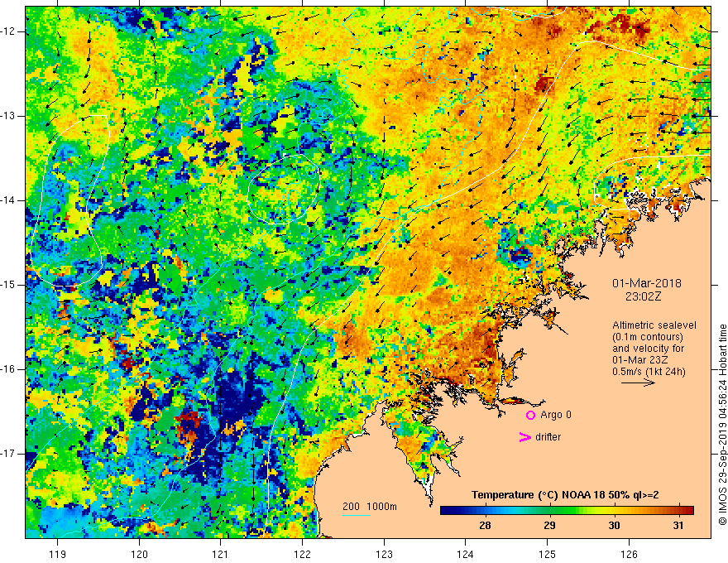Screen dimensions: 728x563
Task: Click the '(0.1m contours)' legend line
Action: click(x=648, y=337)
